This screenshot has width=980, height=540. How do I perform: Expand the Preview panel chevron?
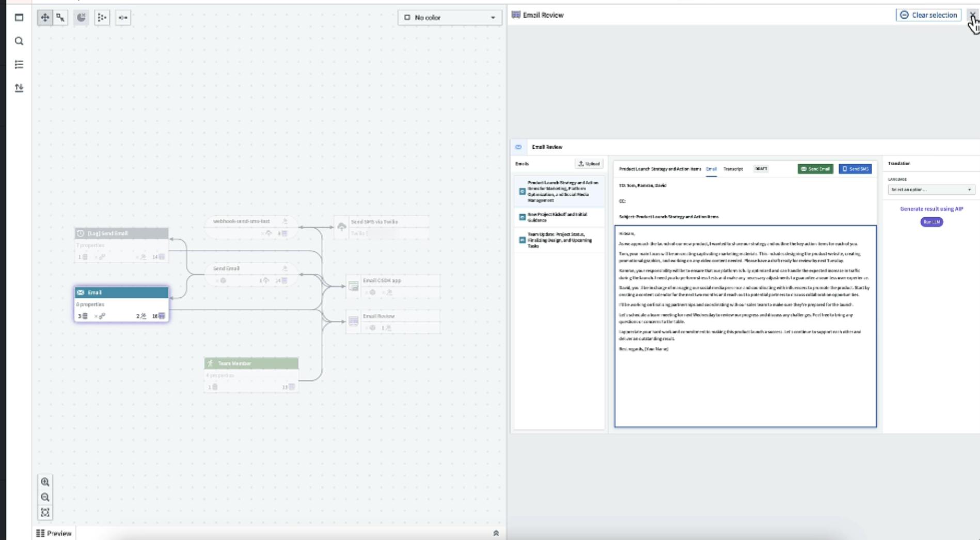pyautogui.click(x=496, y=533)
